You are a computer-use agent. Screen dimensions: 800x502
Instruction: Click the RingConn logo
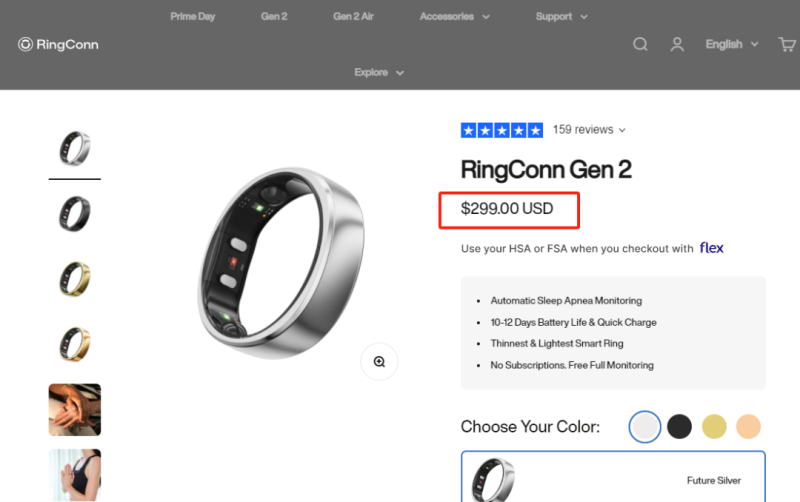[x=58, y=44]
